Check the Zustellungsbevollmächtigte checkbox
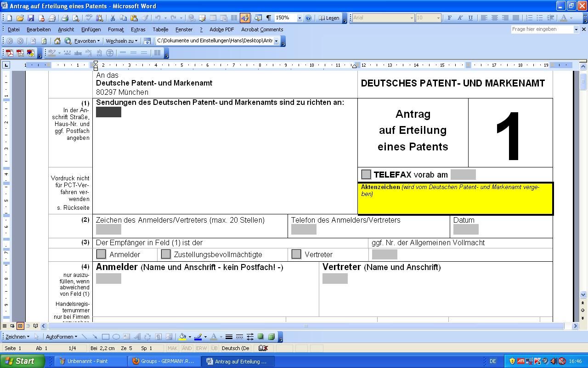 (x=165, y=254)
